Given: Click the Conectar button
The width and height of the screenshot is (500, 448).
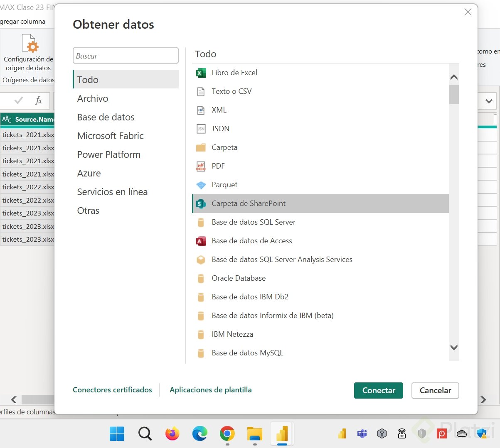Looking at the screenshot, I should [x=379, y=390].
